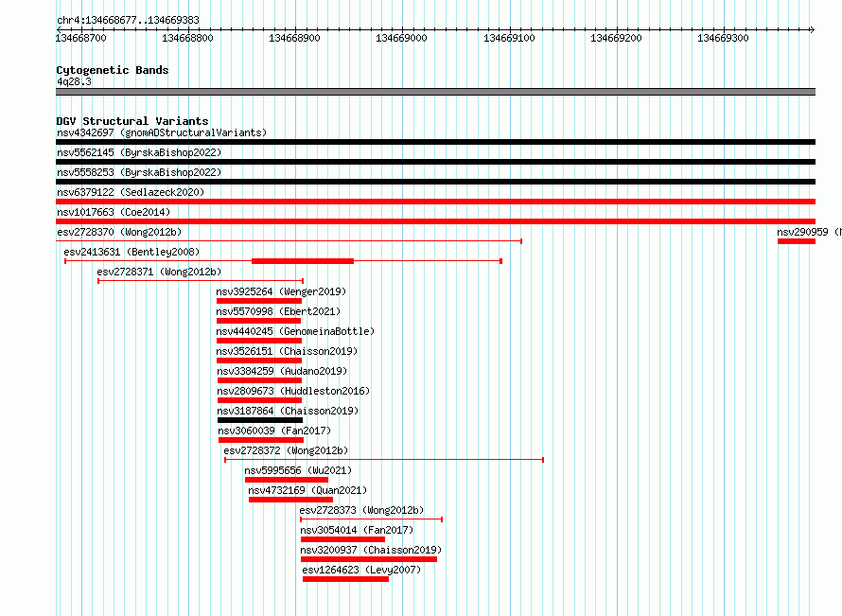
Task: Click the nsv6379122 Sedlazeck2020 variant label
Action: pyautogui.click(x=131, y=192)
